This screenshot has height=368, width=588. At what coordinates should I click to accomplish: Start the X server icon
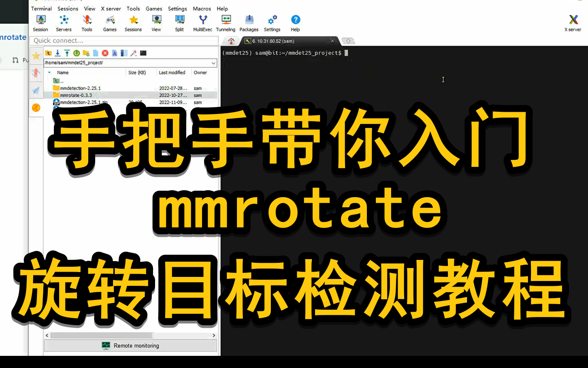click(x=573, y=23)
